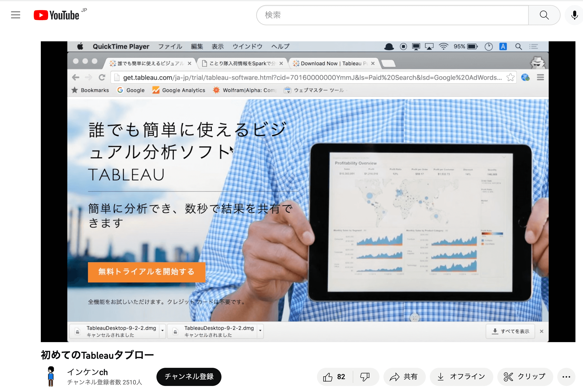Click the Spotlight search icon in menu bar
The image size is (583, 392).
click(518, 47)
